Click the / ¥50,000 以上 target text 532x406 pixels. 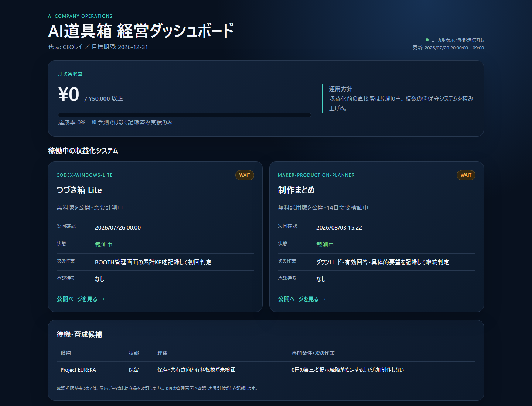[x=104, y=99]
